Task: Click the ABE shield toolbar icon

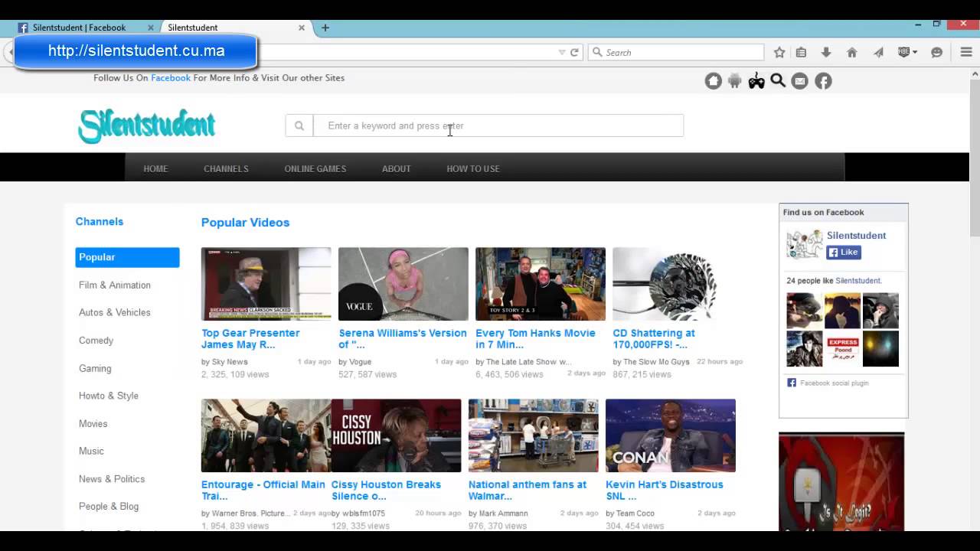Action: [x=903, y=53]
